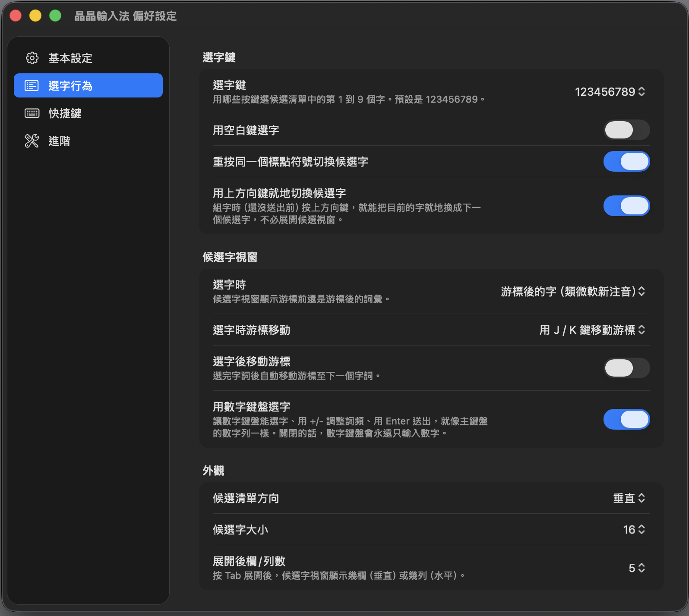The width and height of the screenshot is (689, 616).
Task: Click the 用數字鍵盤選字 label
Action: [x=252, y=407]
